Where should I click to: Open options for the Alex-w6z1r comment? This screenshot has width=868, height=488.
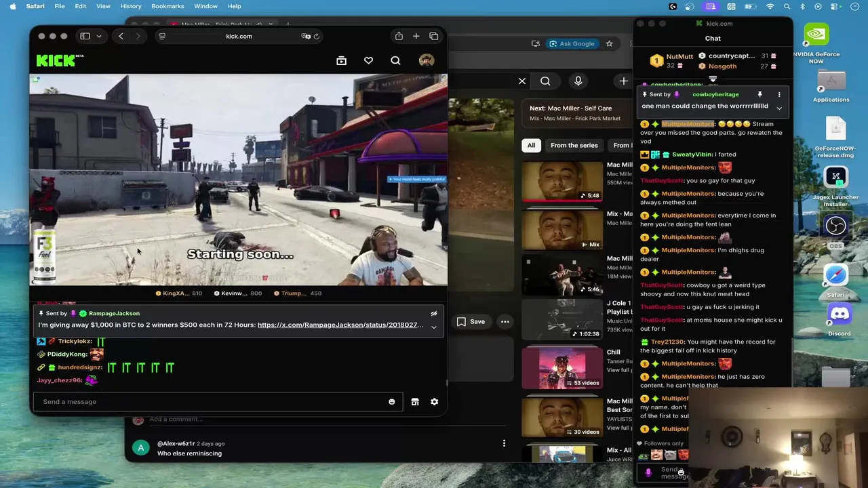(504, 443)
